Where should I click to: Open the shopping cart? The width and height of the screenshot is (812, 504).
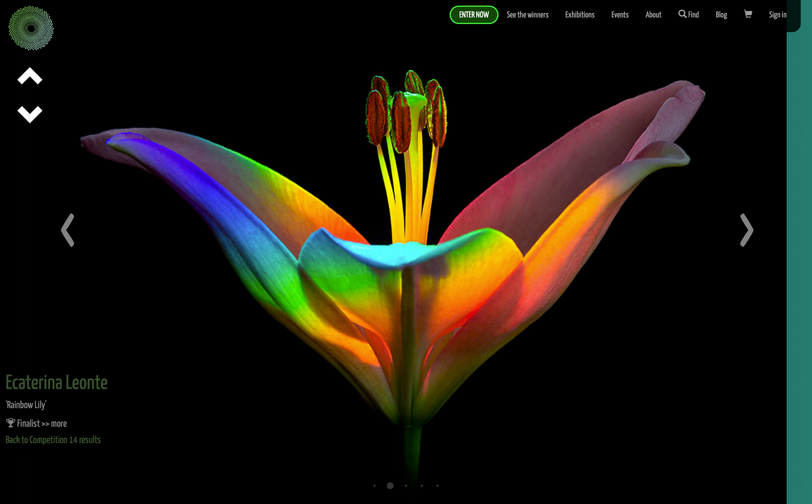click(748, 14)
